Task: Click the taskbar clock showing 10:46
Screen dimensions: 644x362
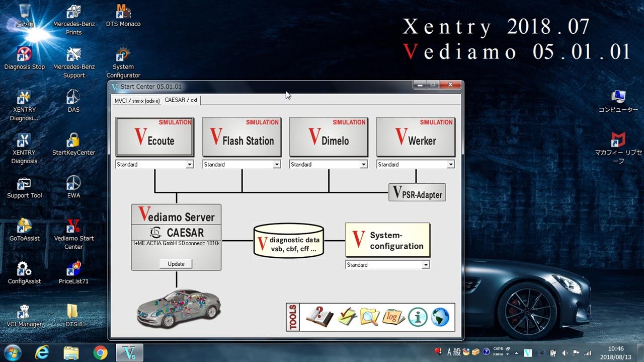Action: coord(616,353)
